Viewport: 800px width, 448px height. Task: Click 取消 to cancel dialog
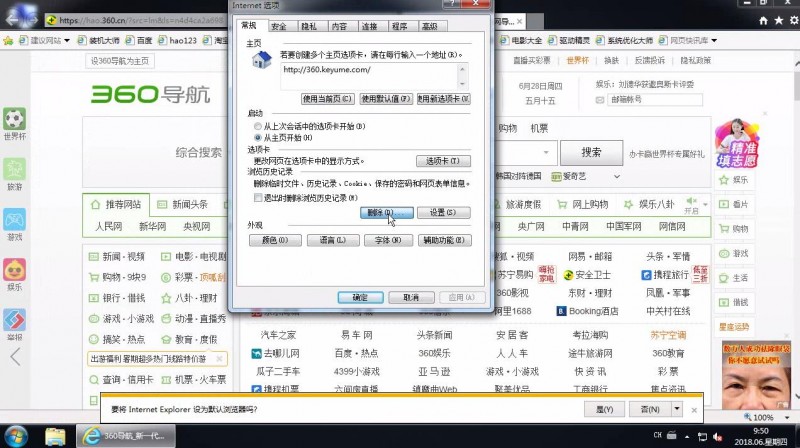[411, 297]
